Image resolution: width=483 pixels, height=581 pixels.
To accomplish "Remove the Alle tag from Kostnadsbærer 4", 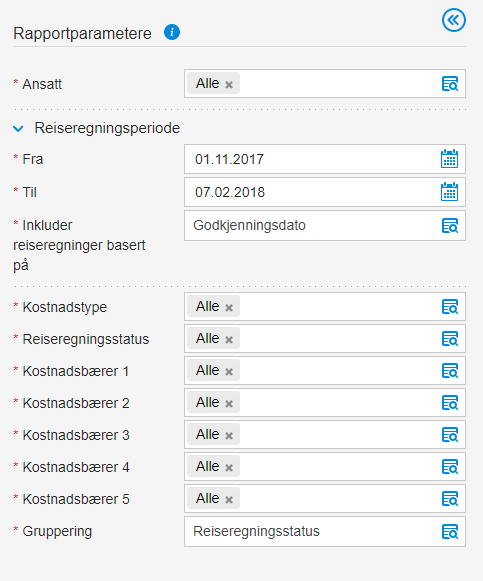I will click(229, 468).
